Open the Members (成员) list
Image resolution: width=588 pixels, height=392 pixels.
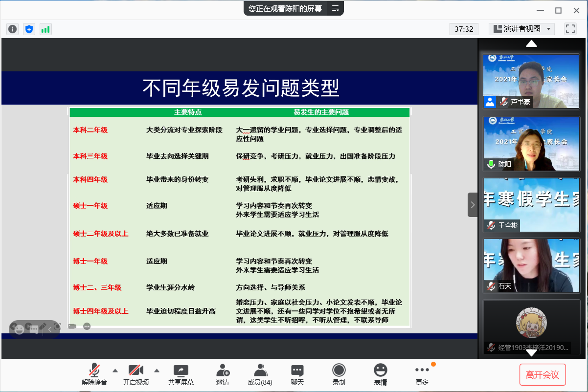pos(260,374)
